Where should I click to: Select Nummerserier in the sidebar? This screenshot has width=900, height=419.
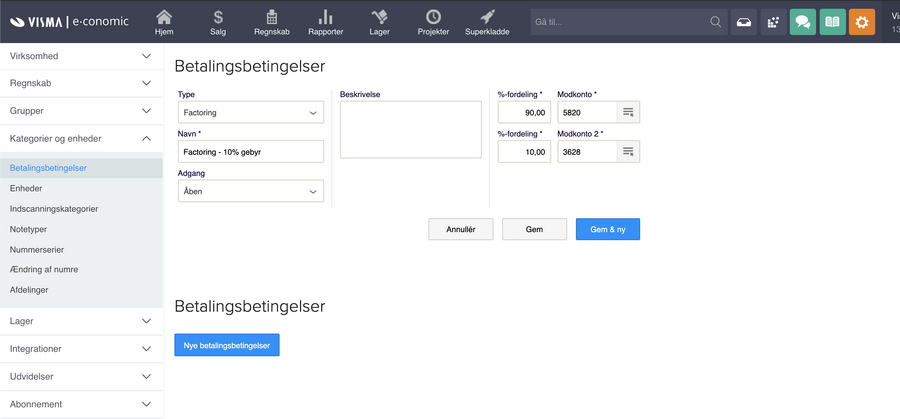37,250
